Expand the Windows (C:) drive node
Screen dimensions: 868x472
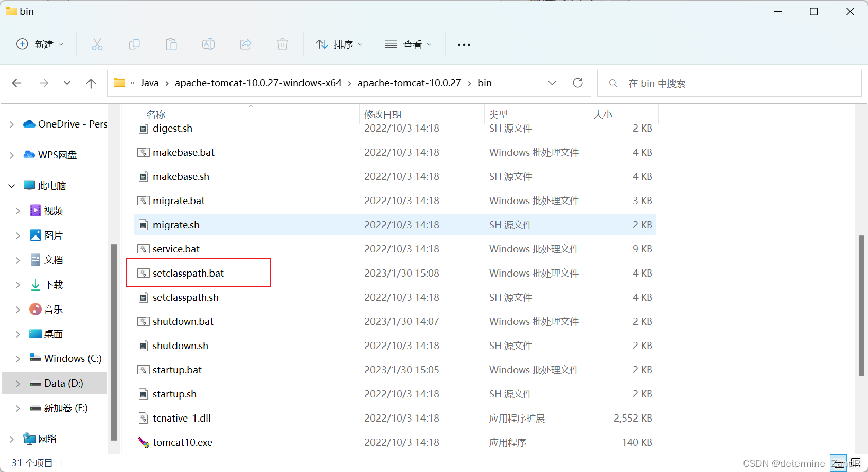coord(18,359)
